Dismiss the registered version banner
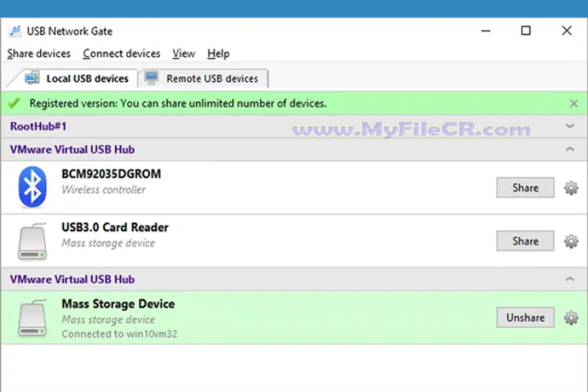 click(573, 103)
